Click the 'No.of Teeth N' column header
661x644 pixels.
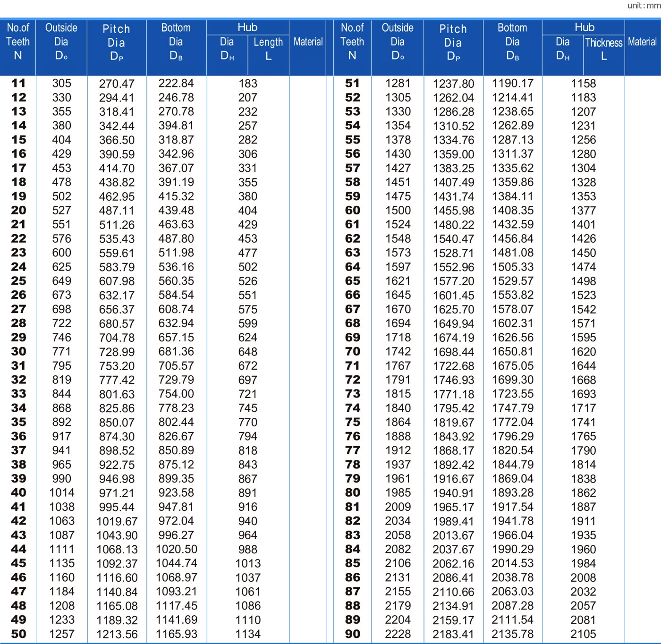19,42
